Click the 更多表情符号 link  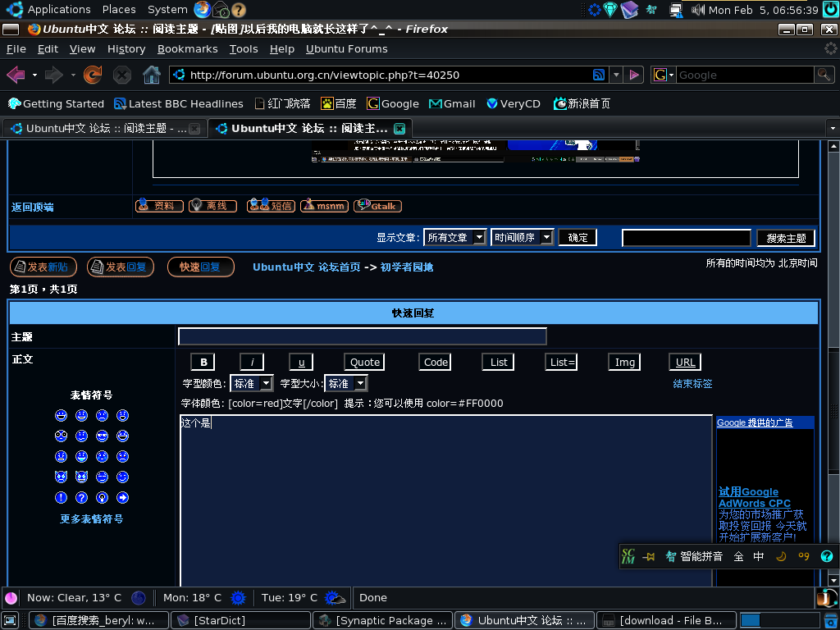92,519
